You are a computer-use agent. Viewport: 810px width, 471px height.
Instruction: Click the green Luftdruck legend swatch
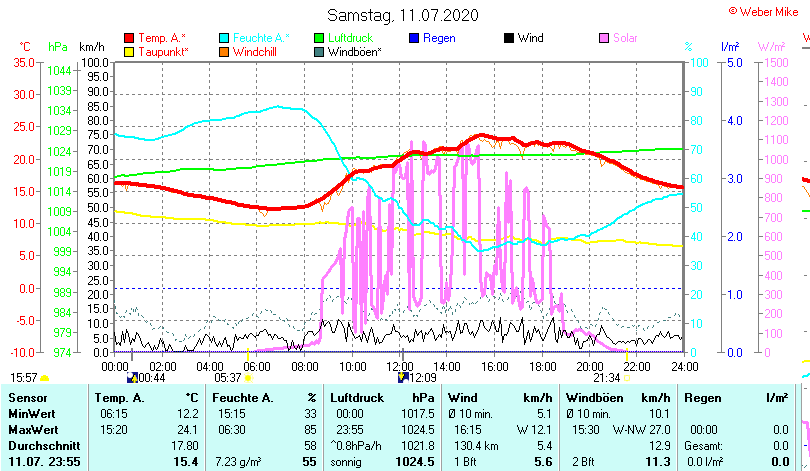[x=319, y=38]
